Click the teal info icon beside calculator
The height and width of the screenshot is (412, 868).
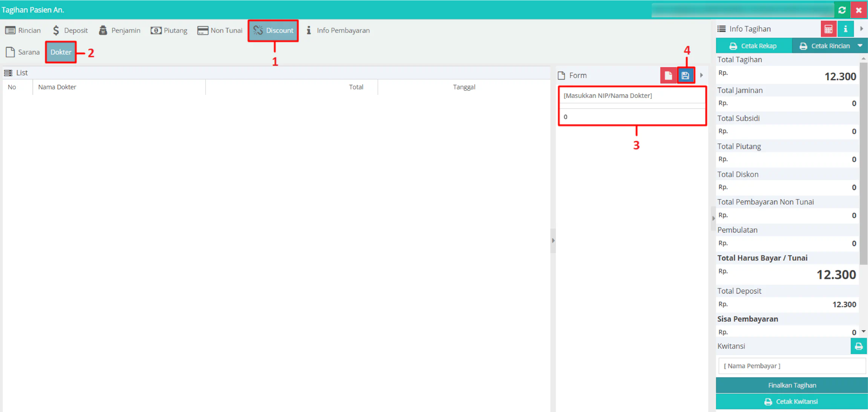(845, 29)
